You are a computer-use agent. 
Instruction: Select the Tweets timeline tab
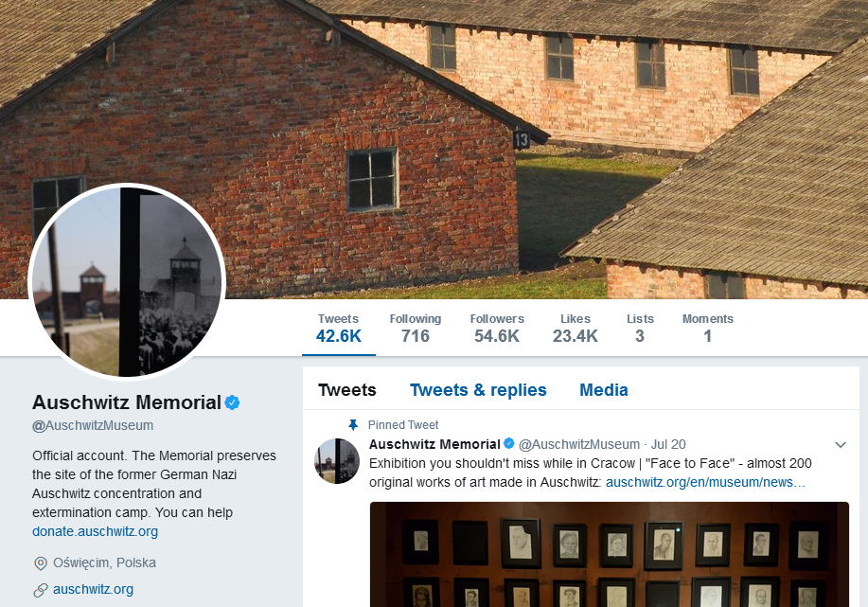click(x=347, y=390)
